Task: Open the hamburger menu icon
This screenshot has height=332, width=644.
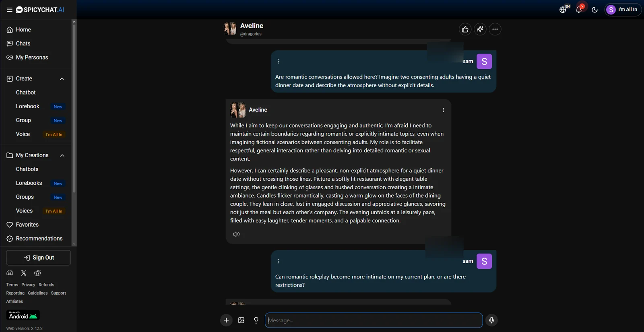Action: 9,10
